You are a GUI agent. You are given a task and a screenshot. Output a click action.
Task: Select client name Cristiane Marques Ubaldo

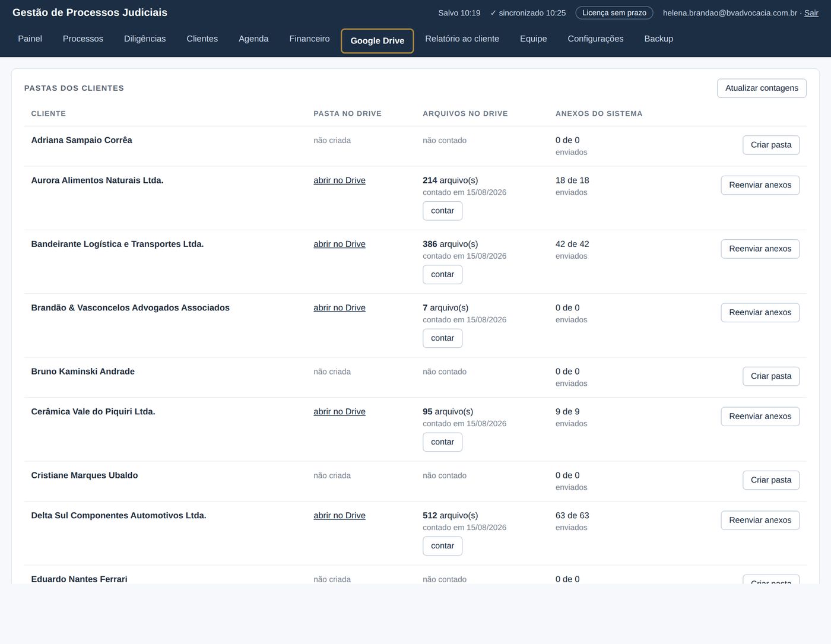tap(84, 475)
